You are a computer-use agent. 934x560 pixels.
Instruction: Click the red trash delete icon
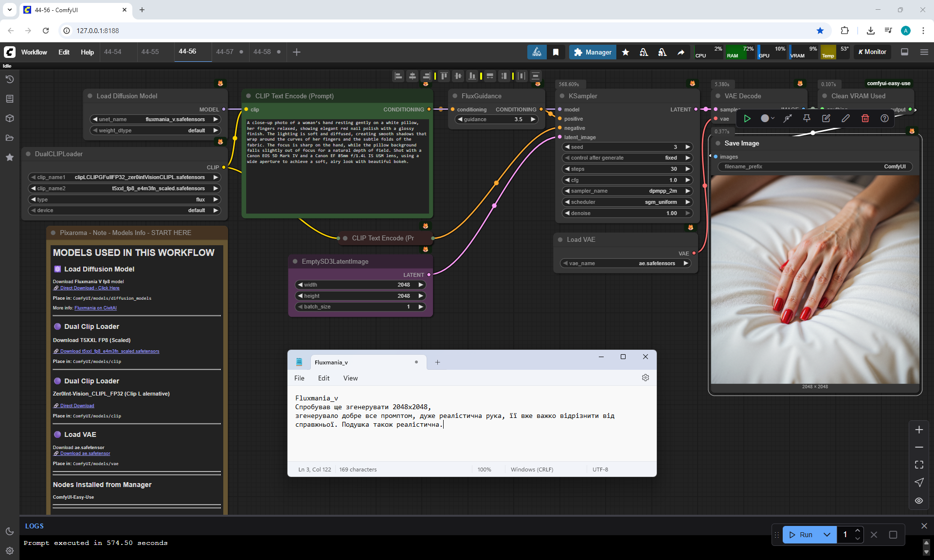(x=865, y=118)
